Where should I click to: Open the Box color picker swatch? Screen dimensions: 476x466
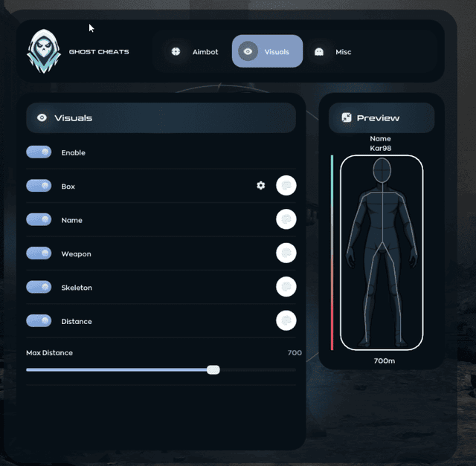pyautogui.click(x=286, y=186)
